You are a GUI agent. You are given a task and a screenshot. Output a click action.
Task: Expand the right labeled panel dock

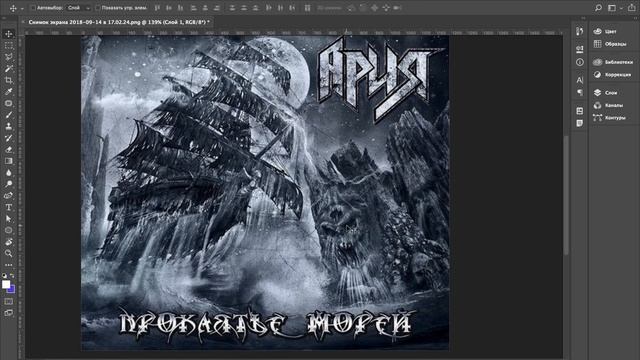(x=635, y=18)
